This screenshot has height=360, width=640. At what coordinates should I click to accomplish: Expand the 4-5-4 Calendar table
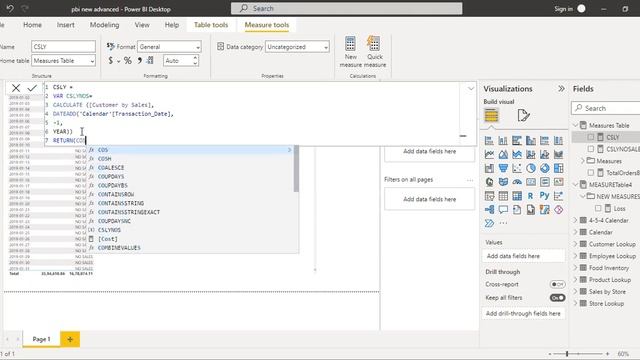[576, 220]
